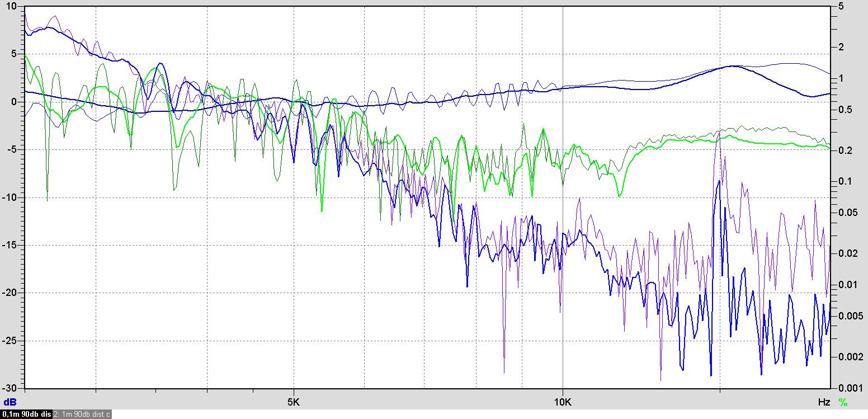Switch to the '2: 1m 90db dist c' tab
868x419 pixels.
coord(82,415)
